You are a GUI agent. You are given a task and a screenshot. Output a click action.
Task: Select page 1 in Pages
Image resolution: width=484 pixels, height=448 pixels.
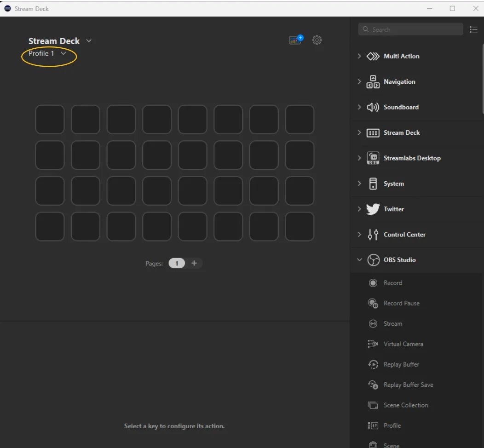pos(177,263)
